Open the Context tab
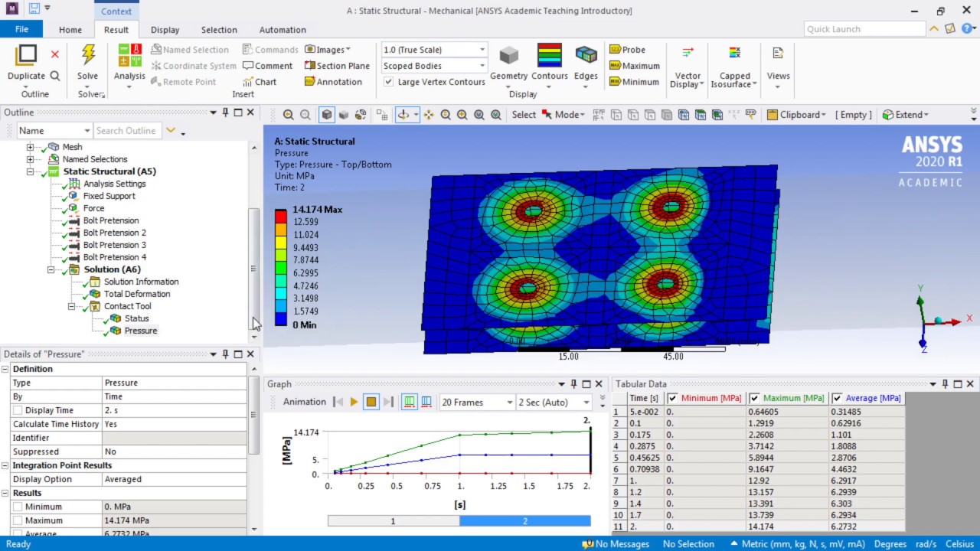Image resolution: width=980 pixels, height=551 pixels. (116, 11)
